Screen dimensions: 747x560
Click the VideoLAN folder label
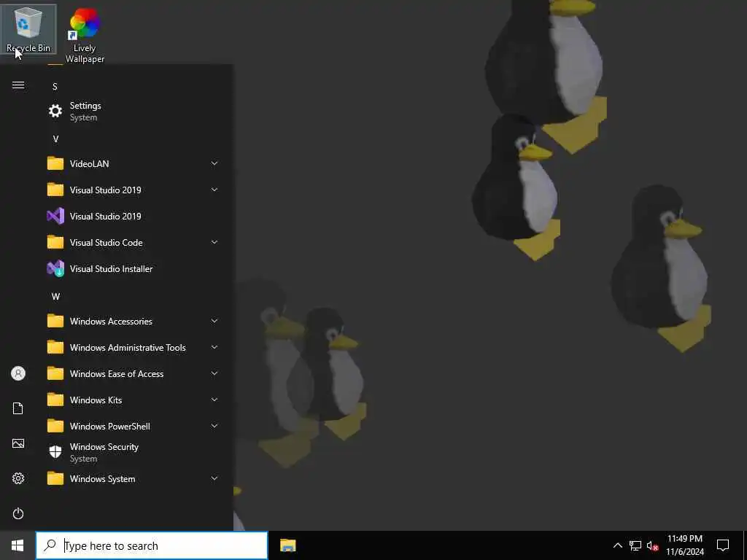[89, 163]
